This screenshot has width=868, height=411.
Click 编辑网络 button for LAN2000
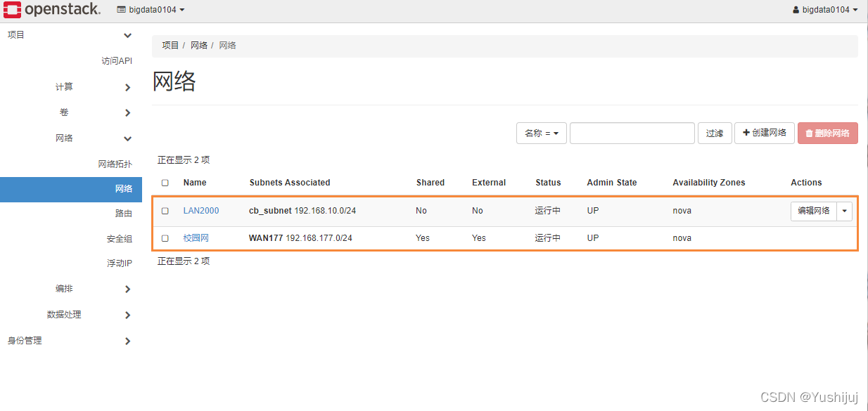coord(814,211)
